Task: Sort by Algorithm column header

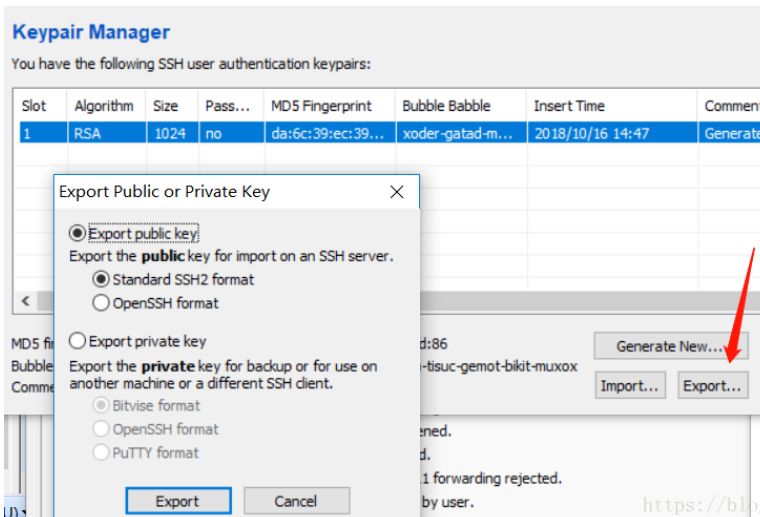Action: click(103, 106)
